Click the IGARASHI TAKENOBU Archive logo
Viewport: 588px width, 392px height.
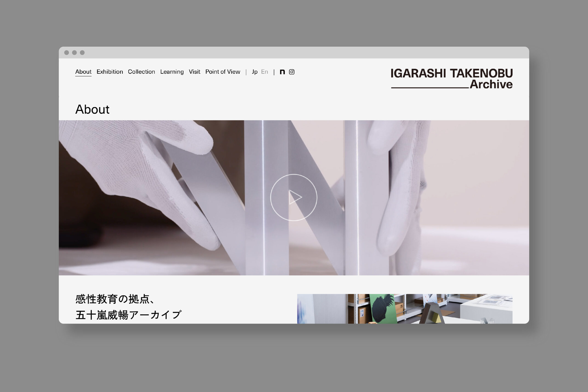coord(452,79)
